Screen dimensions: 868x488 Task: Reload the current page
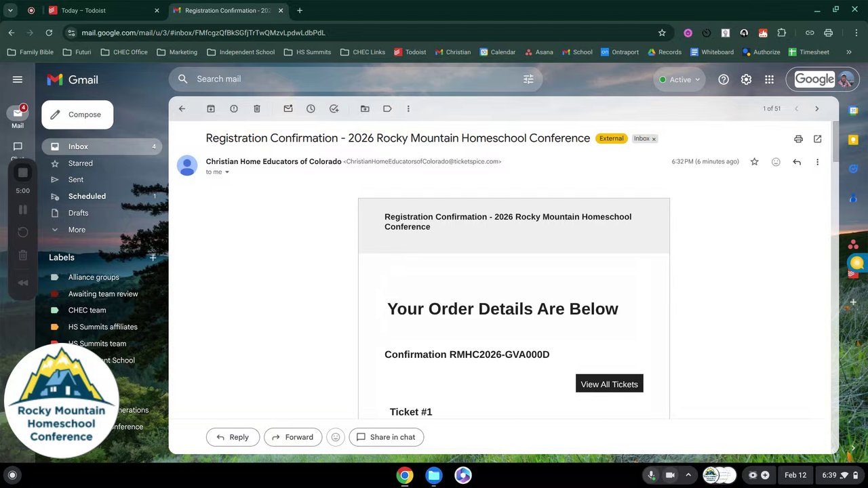pos(49,33)
